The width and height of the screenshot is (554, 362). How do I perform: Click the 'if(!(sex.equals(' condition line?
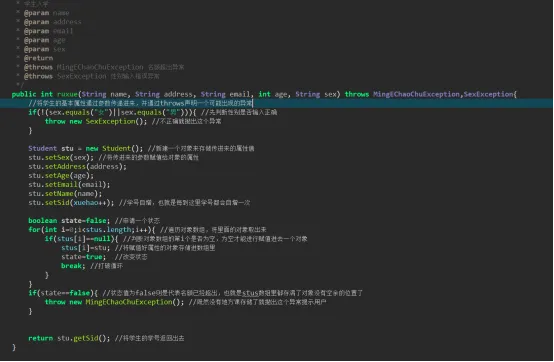pyautogui.click(x=153, y=113)
